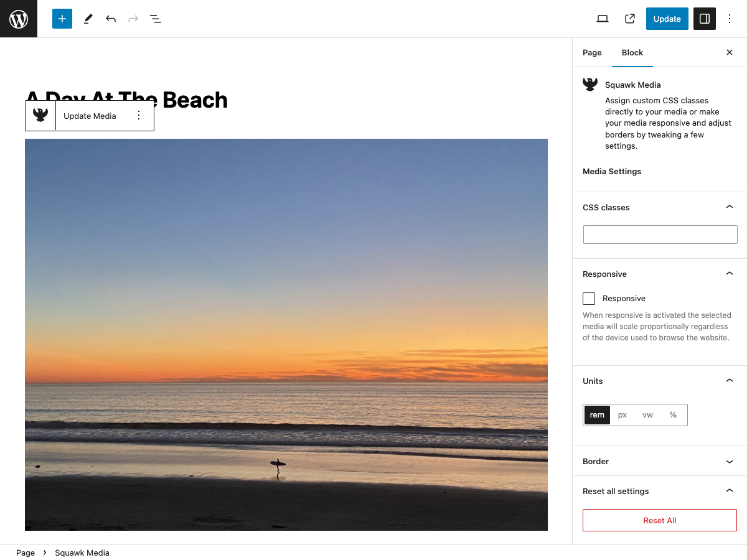Open the top-right Options menu

pos(730,19)
